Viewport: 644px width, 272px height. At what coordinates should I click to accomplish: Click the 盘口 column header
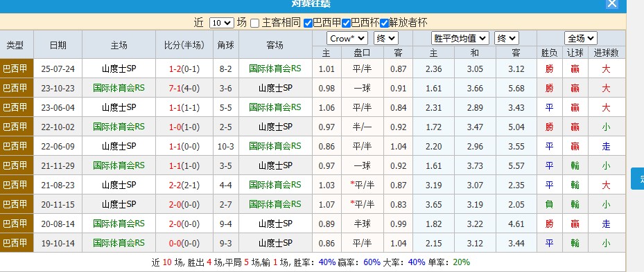[363, 53]
